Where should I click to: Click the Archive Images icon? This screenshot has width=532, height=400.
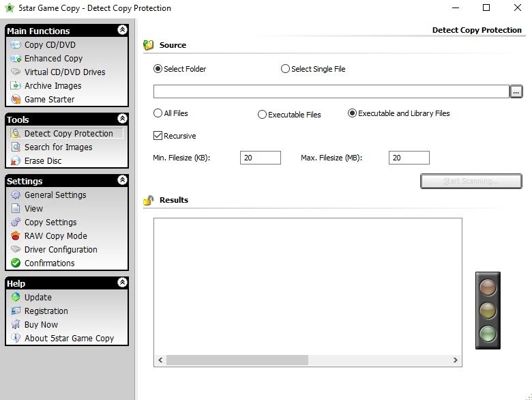[x=16, y=85]
